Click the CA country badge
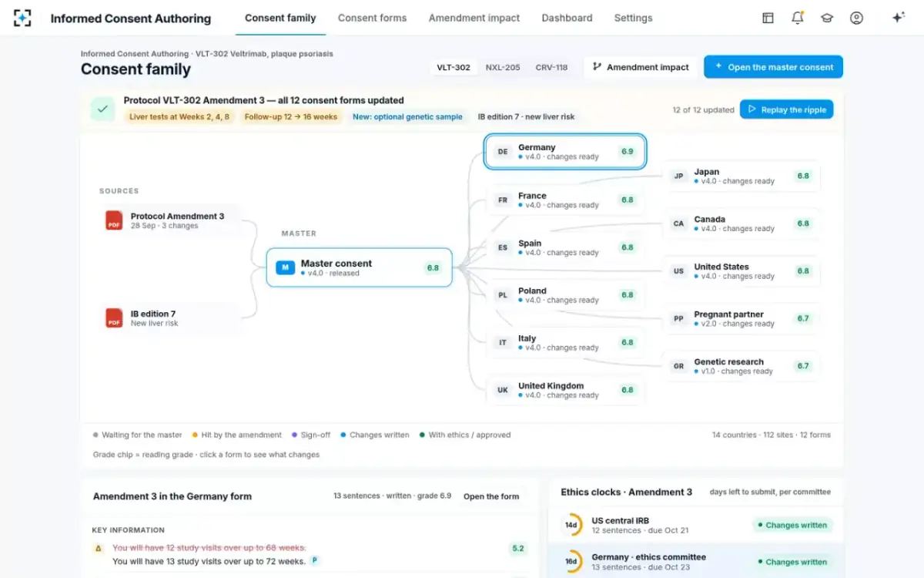Screen dimensions: 924x578 678,223
